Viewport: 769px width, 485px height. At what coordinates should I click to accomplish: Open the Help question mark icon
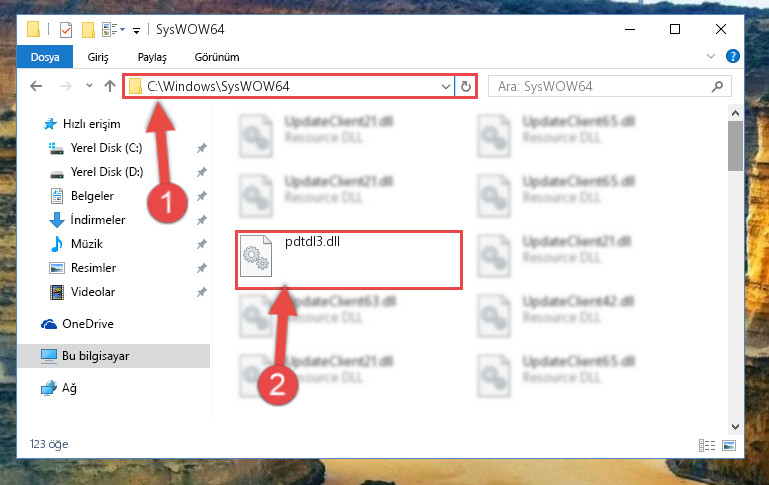pyautogui.click(x=732, y=56)
